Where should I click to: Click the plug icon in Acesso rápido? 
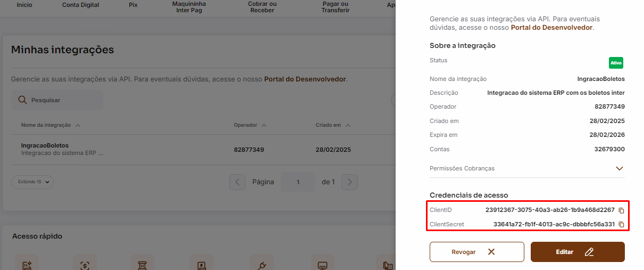click(x=261, y=265)
